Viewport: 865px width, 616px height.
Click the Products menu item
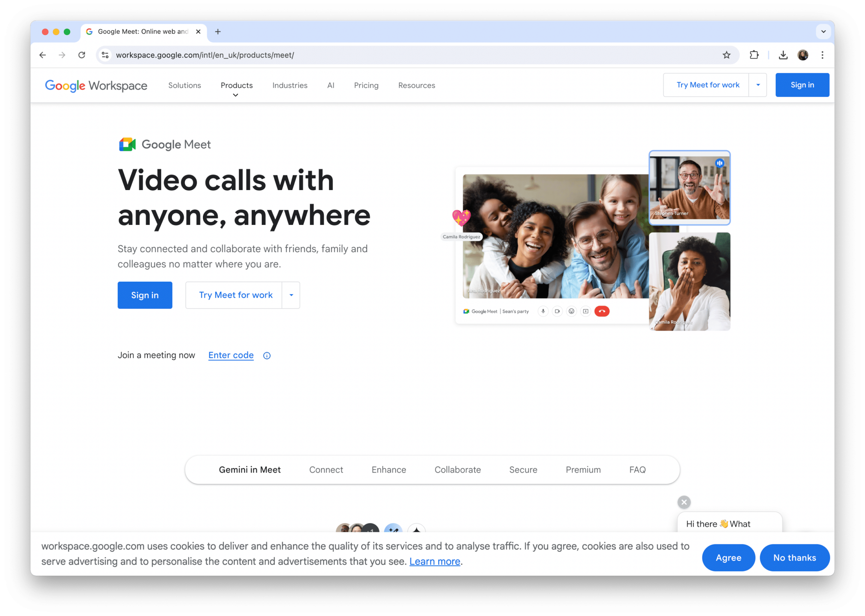237,85
